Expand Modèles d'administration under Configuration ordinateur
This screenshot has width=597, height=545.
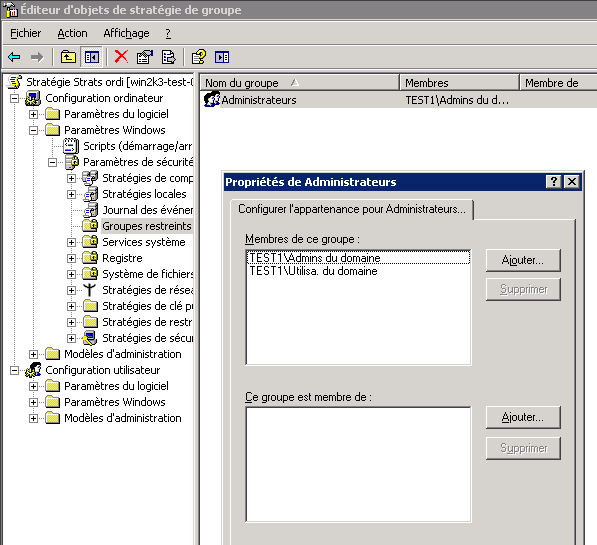34,354
